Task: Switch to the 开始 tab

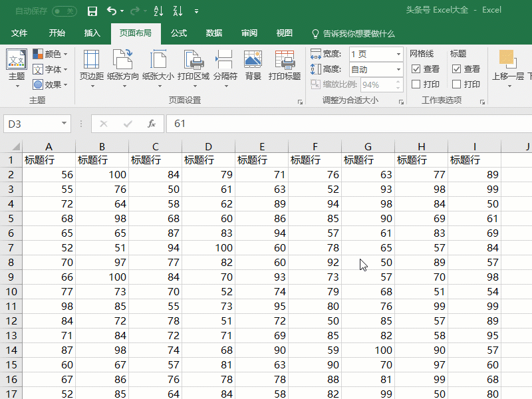Action: coord(57,33)
